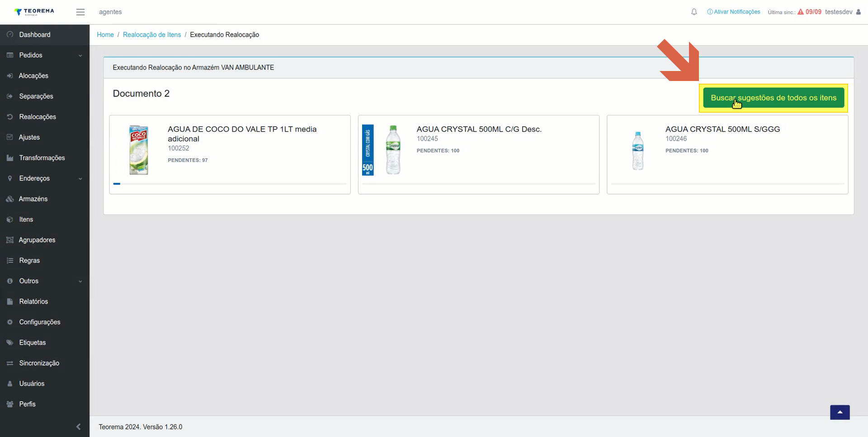
Task: Open the Armazéns menu item
Action: pos(45,199)
